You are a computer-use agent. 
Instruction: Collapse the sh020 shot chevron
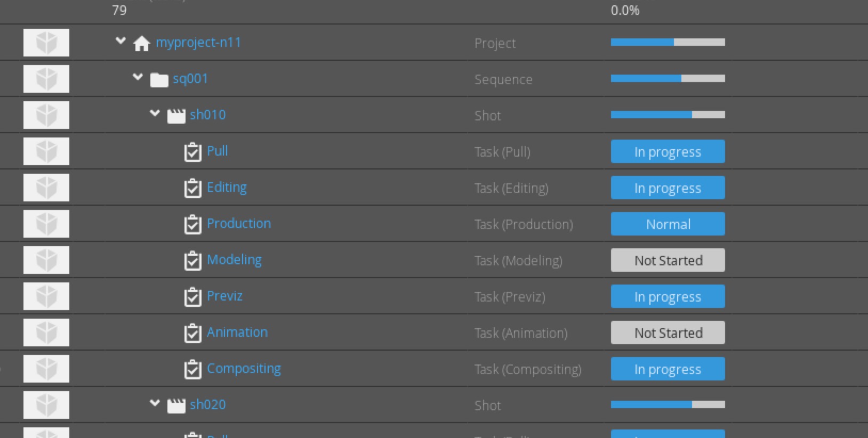pyautogui.click(x=155, y=403)
